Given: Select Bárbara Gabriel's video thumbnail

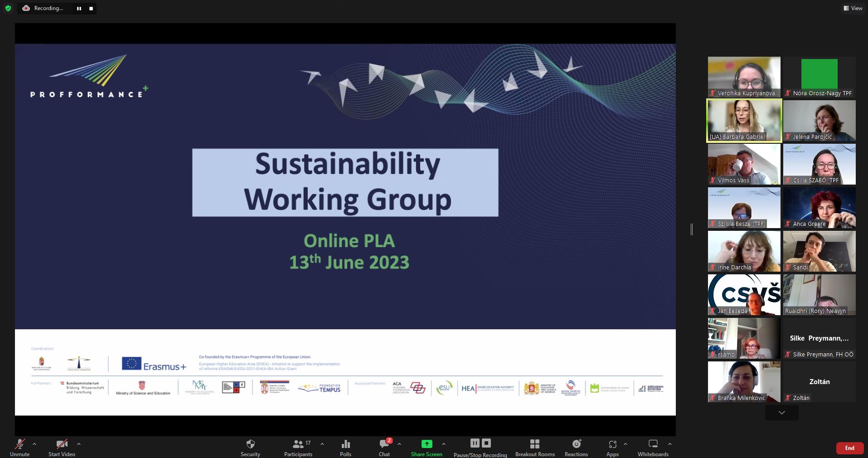Looking at the screenshot, I should click(744, 121).
